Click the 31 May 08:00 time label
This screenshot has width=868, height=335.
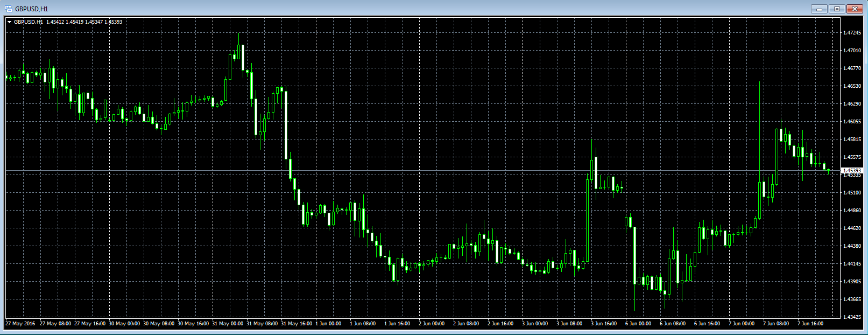point(262,324)
